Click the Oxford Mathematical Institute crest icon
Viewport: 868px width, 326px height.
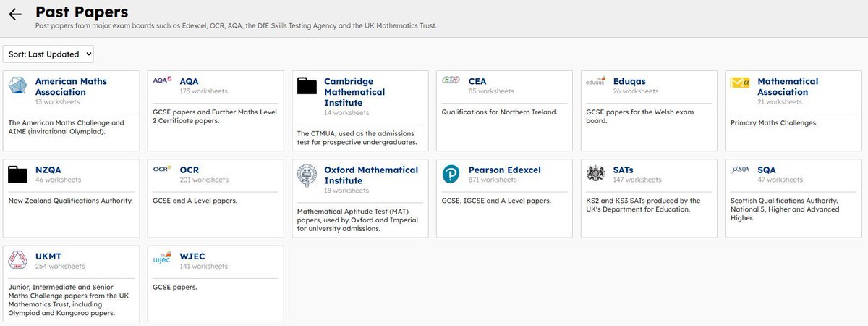[x=307, y=175]
